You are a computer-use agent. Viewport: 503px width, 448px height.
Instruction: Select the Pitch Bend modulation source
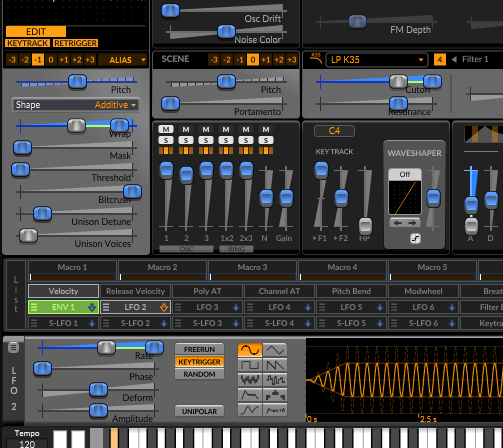pyautogui.click(x=351, y=291)
